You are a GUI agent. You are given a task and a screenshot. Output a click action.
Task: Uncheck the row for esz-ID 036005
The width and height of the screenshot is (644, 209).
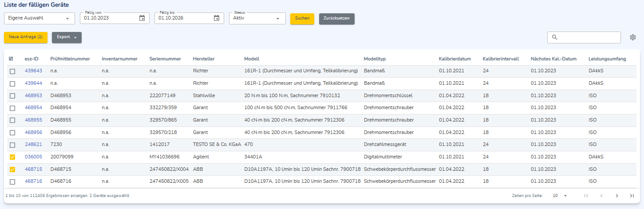tap(12, 157)
